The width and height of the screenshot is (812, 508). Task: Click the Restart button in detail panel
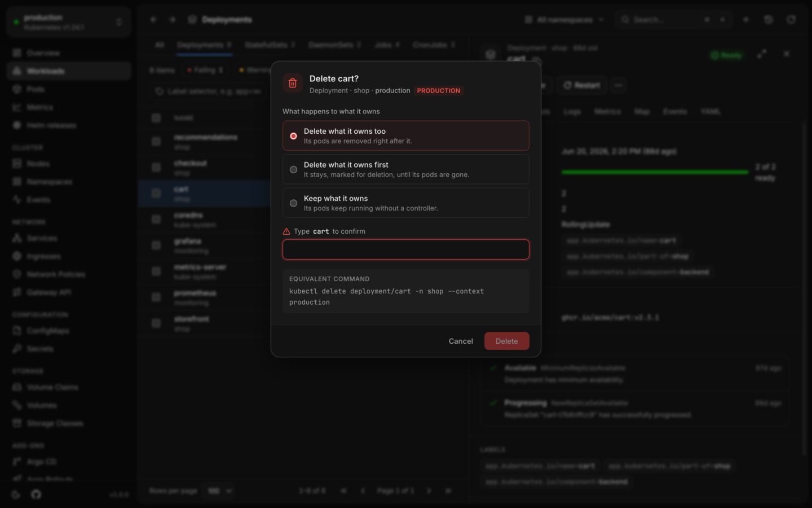[581, 85]
